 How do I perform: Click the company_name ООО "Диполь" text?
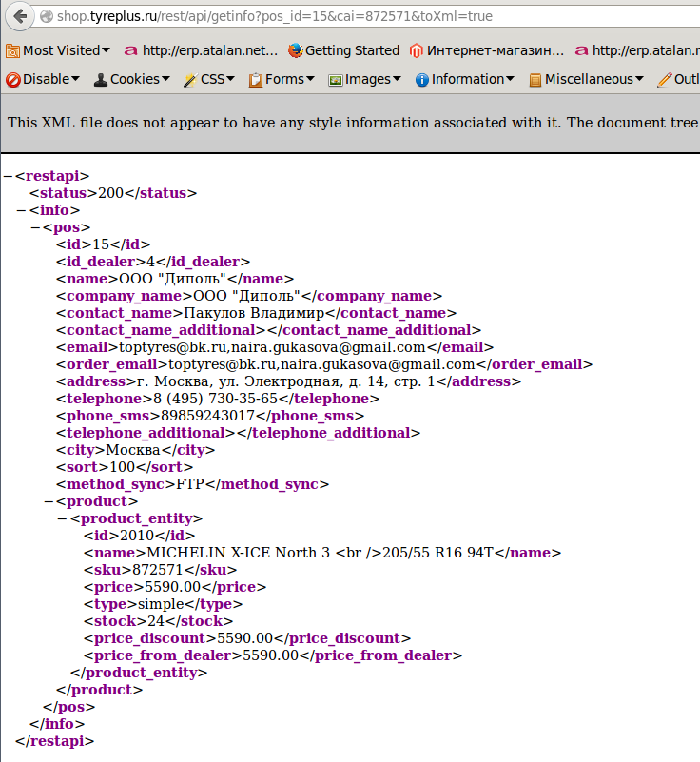[x=247, y=296]
